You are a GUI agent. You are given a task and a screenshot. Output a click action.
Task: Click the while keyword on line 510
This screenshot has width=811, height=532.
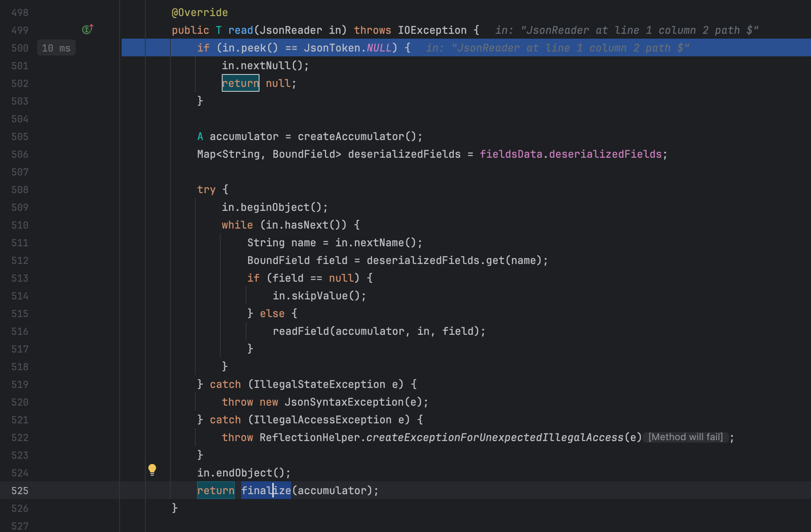click(x=237, y=225)
